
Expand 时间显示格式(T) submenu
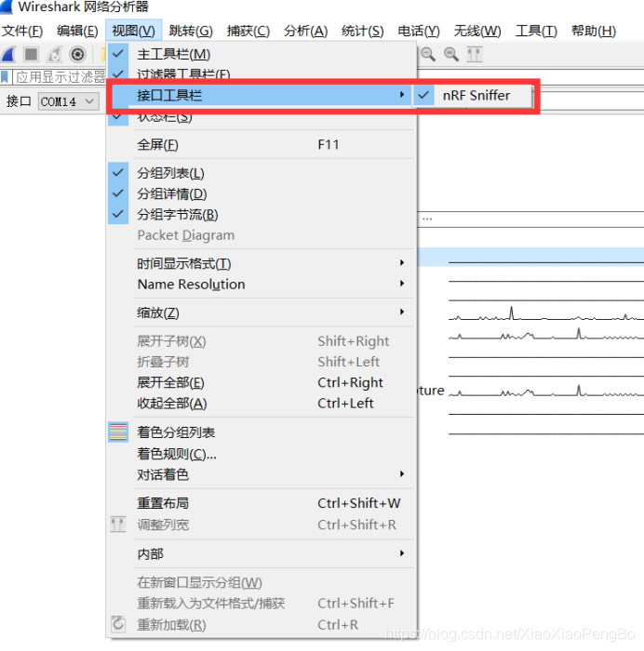(x=262, y=263)
